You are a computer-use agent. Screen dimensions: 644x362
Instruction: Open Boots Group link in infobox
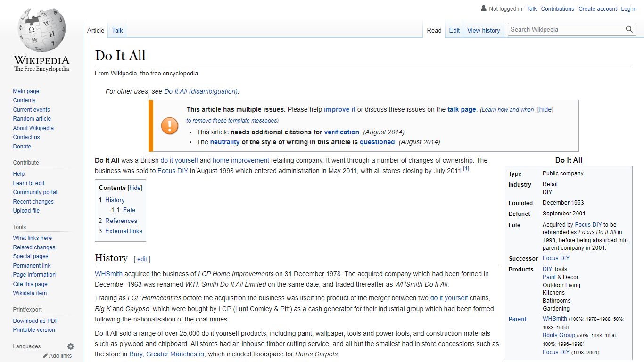559,335
